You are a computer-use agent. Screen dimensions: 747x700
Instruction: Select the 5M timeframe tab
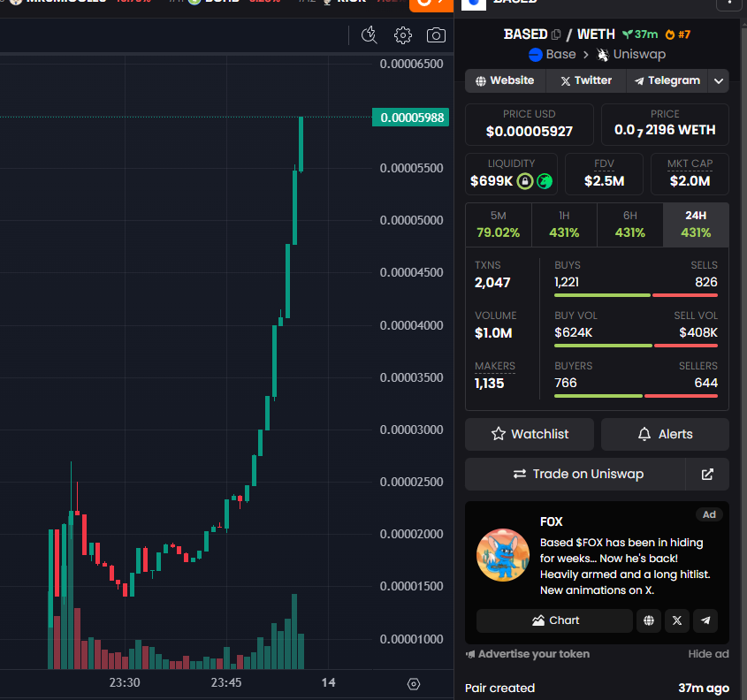click(x=499, y=224)
